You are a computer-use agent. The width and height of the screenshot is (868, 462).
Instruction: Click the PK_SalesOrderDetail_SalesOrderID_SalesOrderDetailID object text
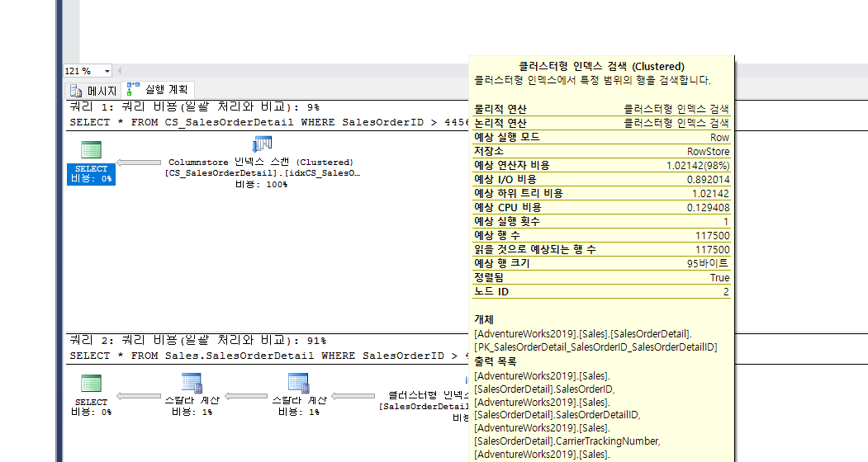pos(595,347)
